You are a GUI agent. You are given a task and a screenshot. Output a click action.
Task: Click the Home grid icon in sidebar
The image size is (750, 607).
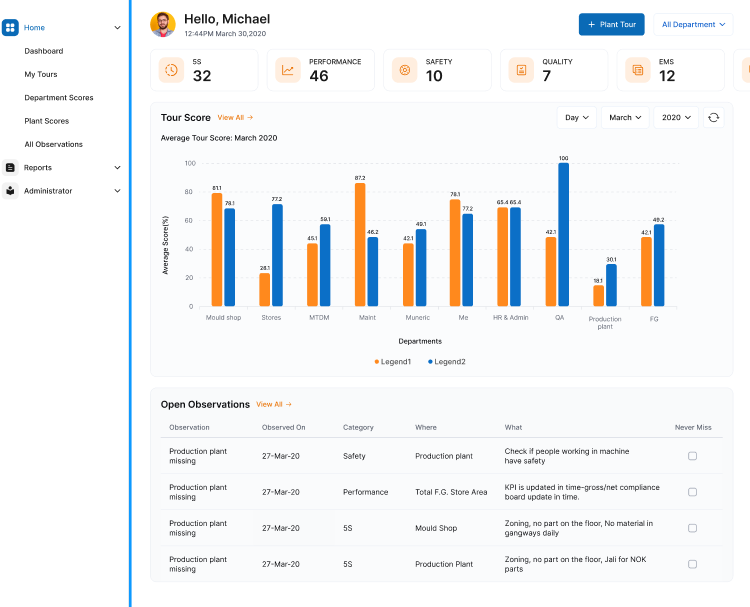11,28
